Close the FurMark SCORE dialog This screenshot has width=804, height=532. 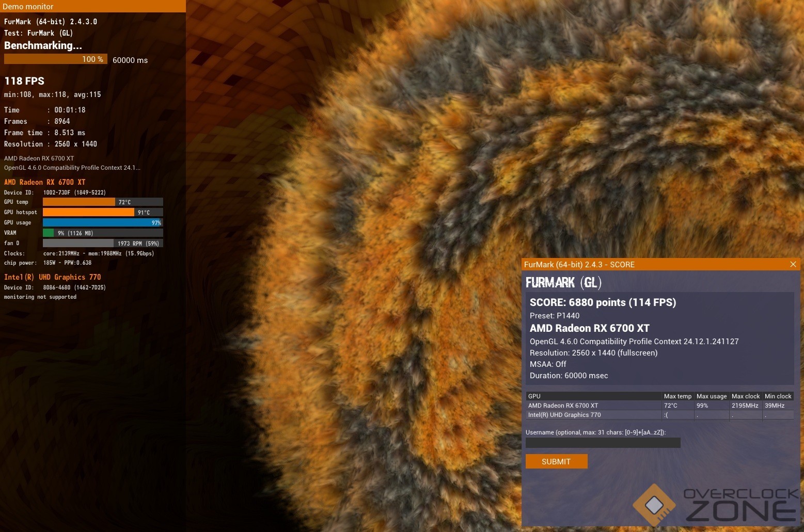pos(793,264)
